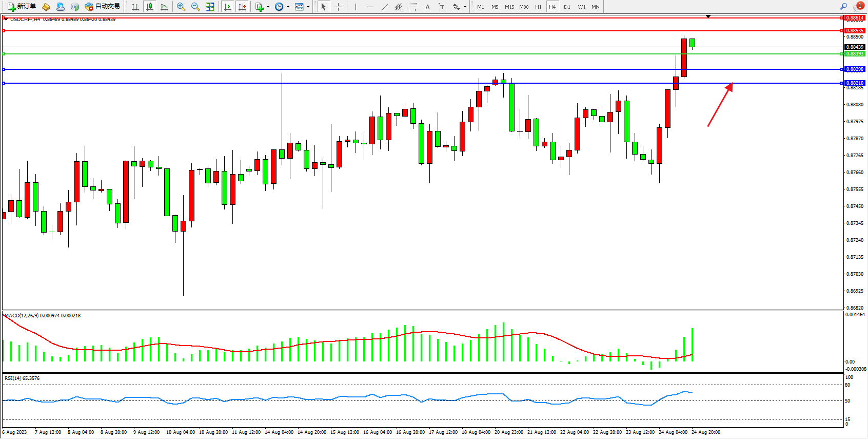Click the notification chat bubble with badge
Image resolution: width=868 pixels, height=439 pixels.
tap(858, 7)
